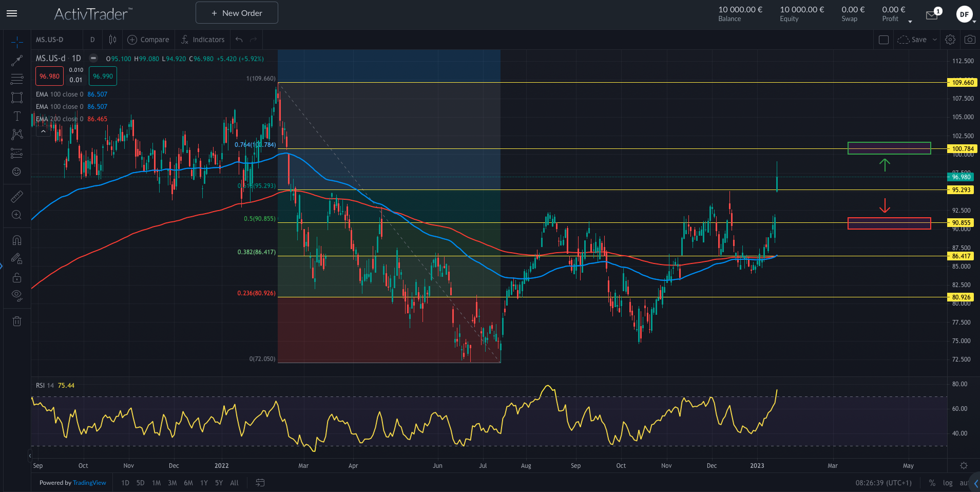Toggle log scale on price axis

click(x=948, y=483)
